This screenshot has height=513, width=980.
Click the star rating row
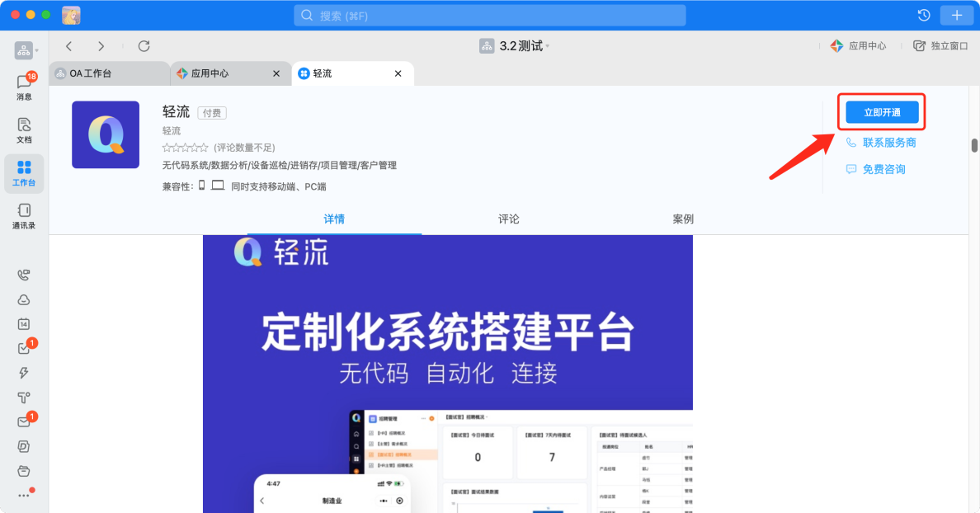pos(185,148)
